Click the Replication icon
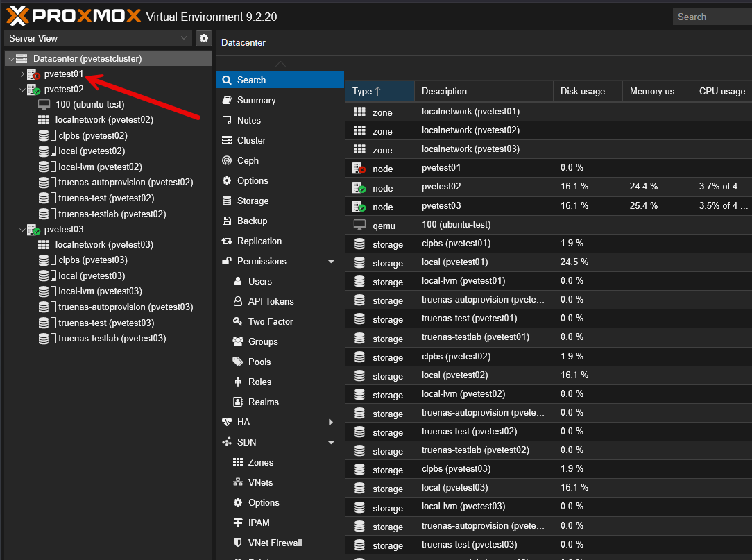Viewport: 752px width, 560px height. click(227, 241)
